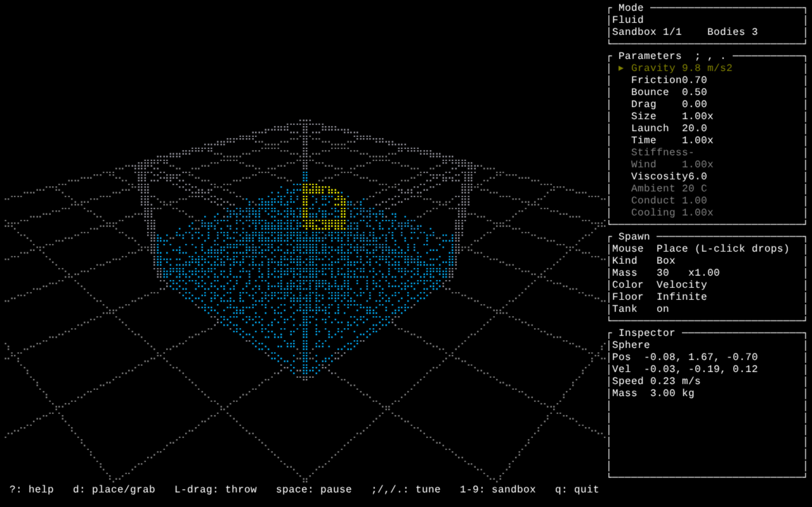This screenshot has width=812, height=507.
Task: Click the '?: help' hint
Action: [x=31, y=490]
